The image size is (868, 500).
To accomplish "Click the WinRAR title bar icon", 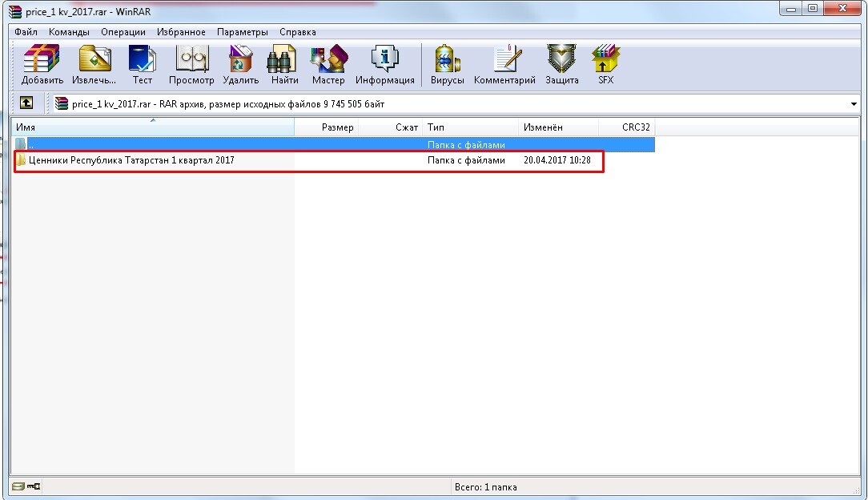I will [x=15, y=12].
